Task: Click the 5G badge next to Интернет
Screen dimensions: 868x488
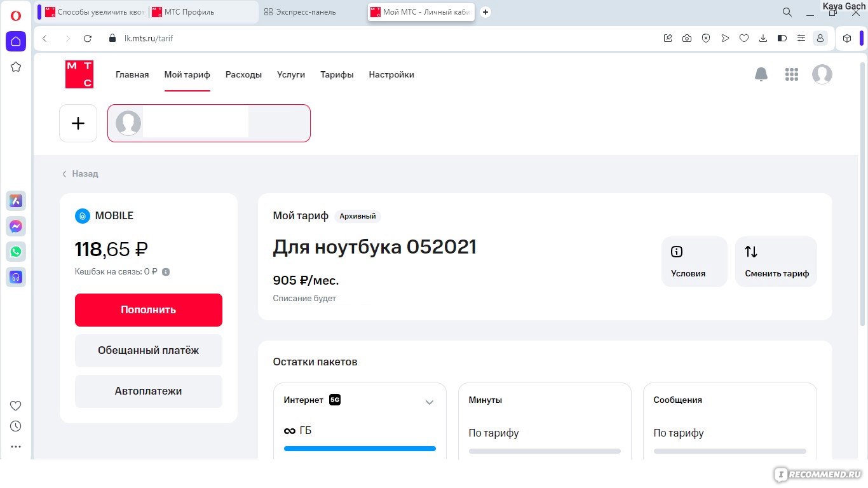Action: coord(335,400)
